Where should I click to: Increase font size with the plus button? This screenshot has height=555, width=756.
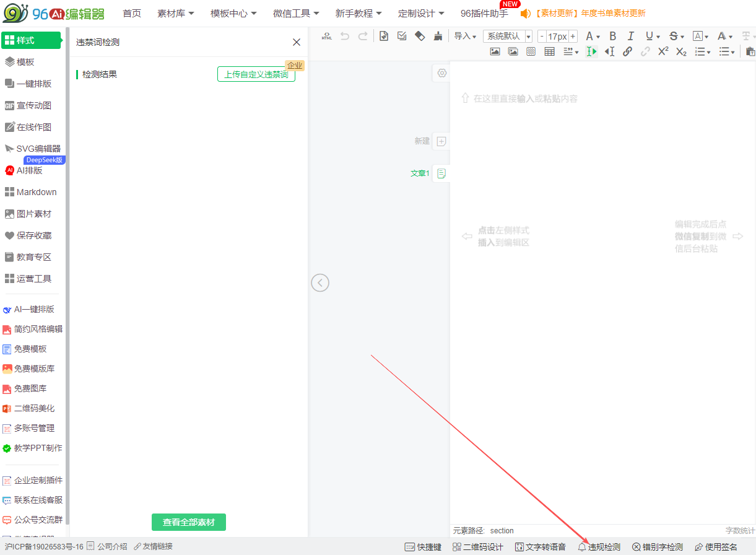(573, 37)
